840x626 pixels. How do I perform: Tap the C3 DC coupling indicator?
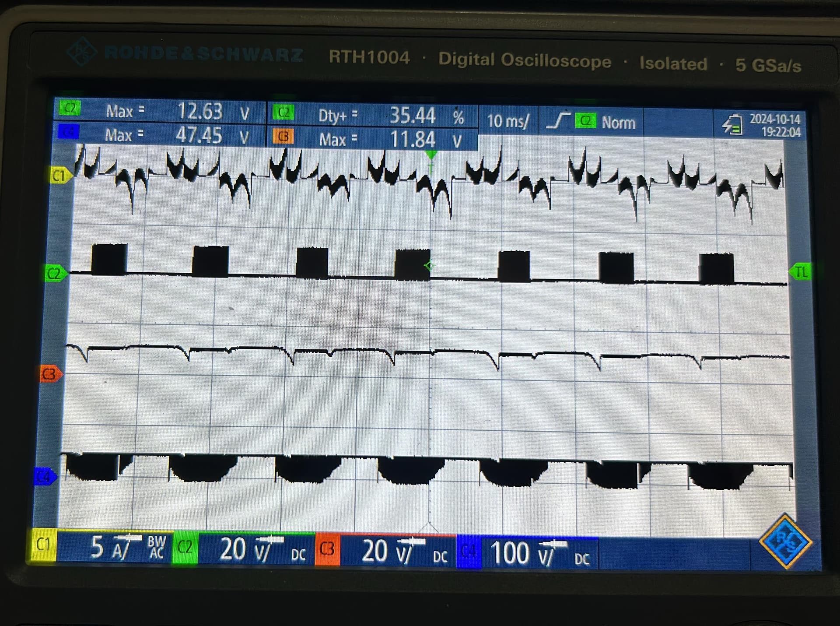coord(440,556)
